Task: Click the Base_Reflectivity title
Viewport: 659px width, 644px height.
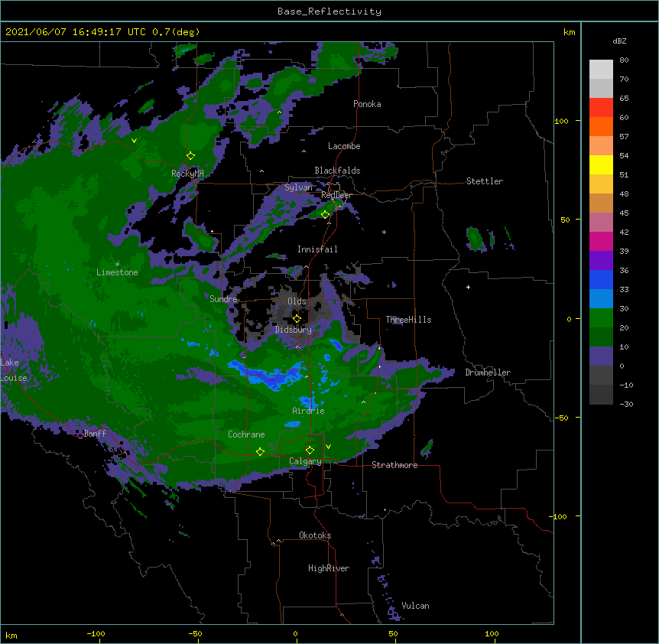Action: coord(329,11)
